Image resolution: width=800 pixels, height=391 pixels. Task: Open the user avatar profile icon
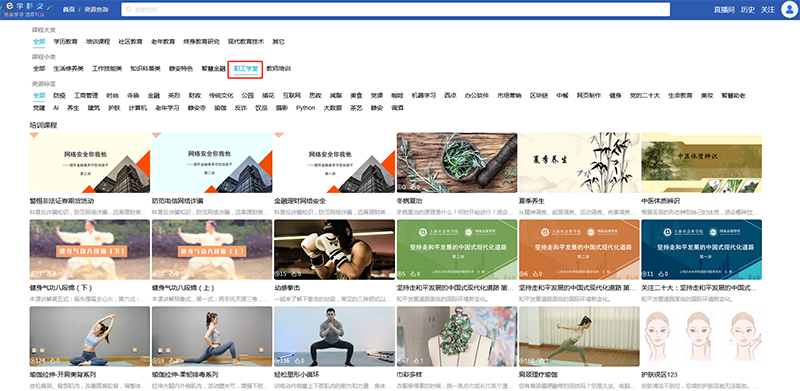click(x=789, y=9)
